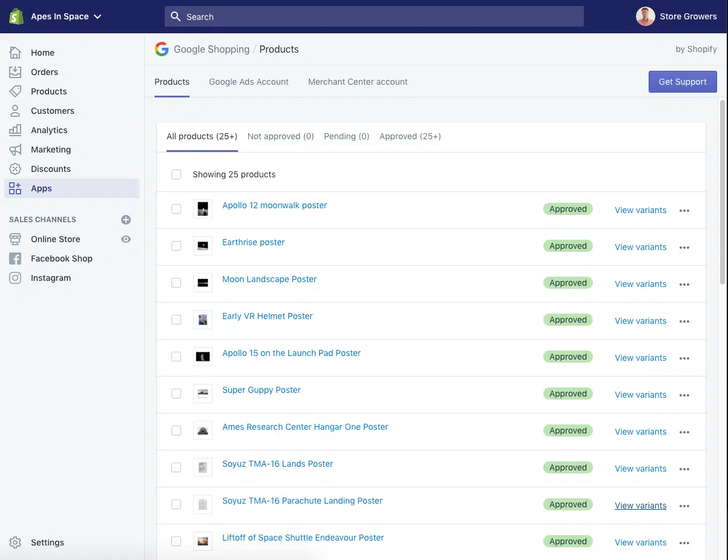Check the Earthrise poster checkbox
The image size is (728, 560).
click(x=176, y=246)
